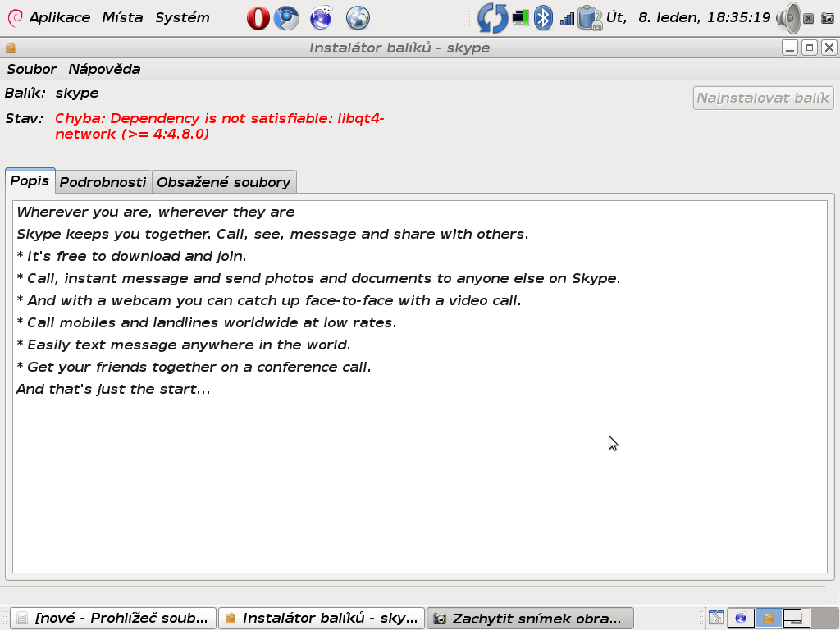The width and height of the screenshot is (840, 630).
Task: Click the small X applet beside the speaker
Action: (808, 18)
